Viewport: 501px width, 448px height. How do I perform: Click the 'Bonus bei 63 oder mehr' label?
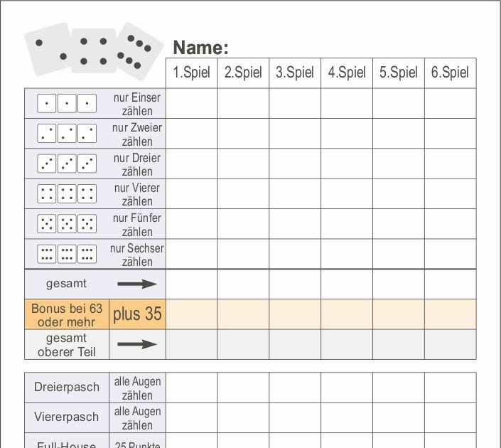67,315
